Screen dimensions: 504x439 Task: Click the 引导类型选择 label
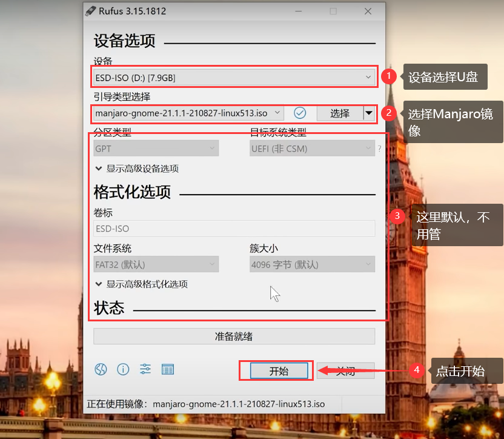pyautogui.click(x=122, y=96)
